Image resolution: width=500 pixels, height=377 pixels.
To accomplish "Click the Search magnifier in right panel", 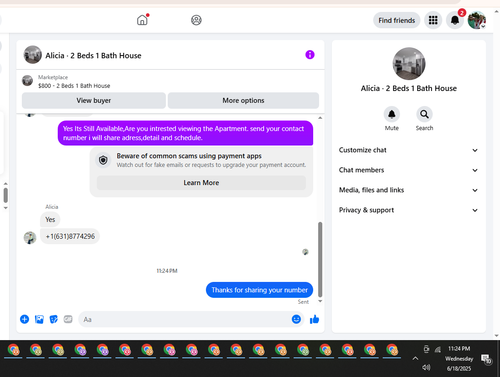I will tap(424, 115).
